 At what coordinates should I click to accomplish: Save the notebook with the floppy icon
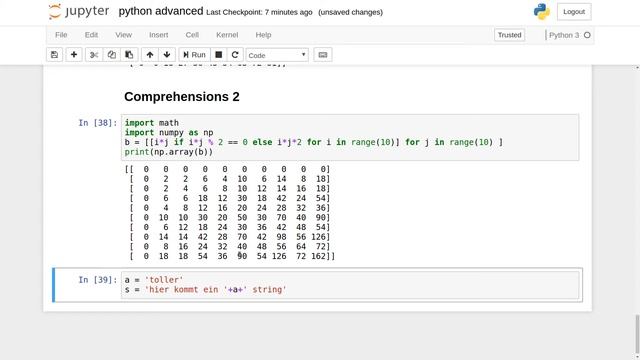[x=54, y=55]
